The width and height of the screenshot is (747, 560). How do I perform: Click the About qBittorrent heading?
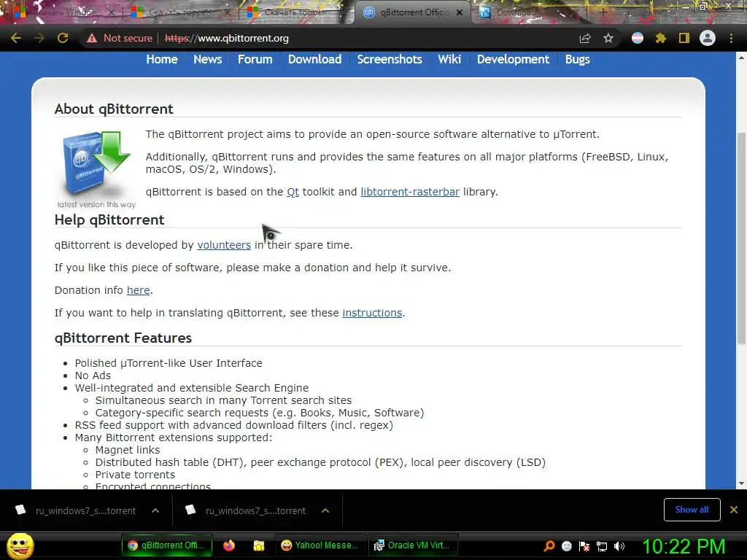coord(114,109)
